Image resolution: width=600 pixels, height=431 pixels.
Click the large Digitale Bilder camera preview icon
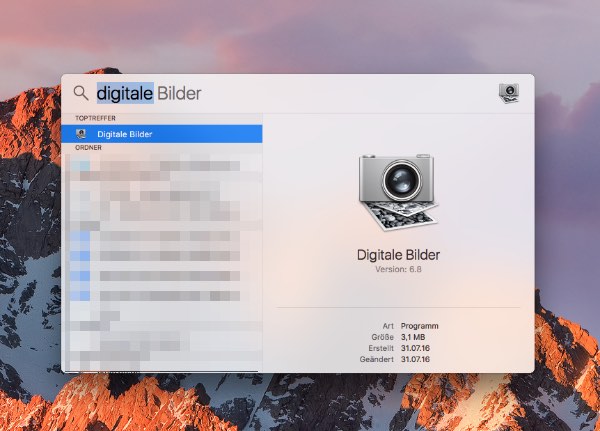pyautogui.click(x=398, y=192)
